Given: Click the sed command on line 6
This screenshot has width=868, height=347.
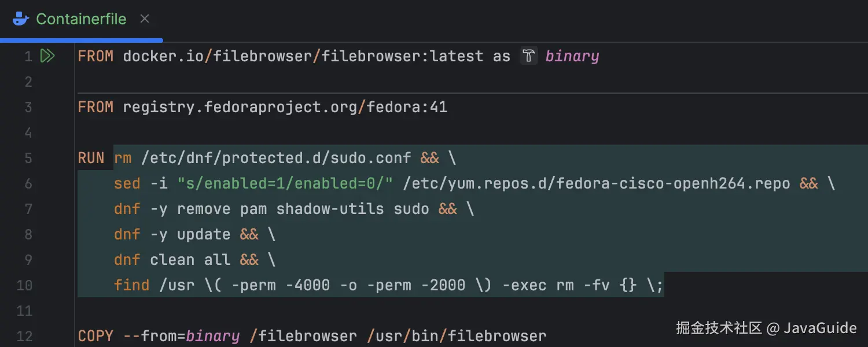Looking at the screenshot, I should [127, 184].
